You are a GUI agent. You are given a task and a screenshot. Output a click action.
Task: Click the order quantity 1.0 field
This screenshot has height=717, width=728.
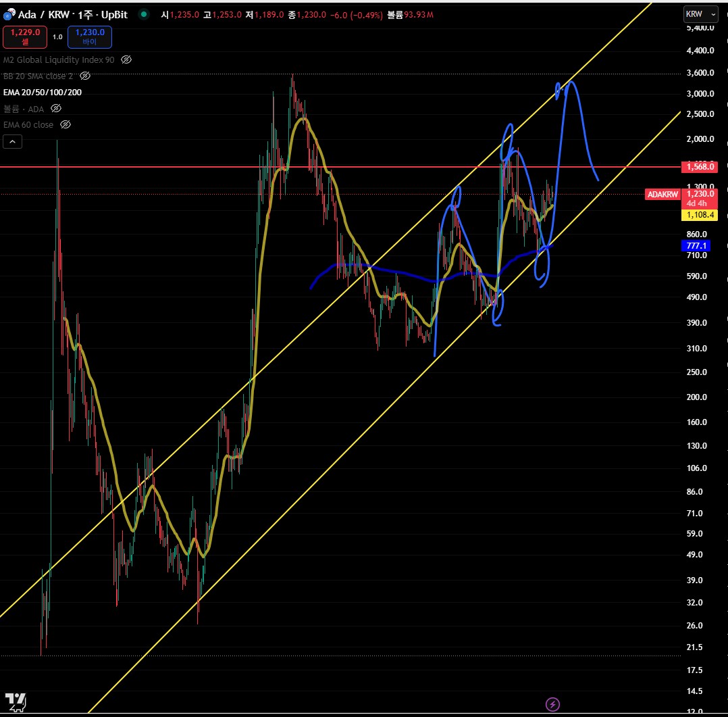click(x=57, y=37)
